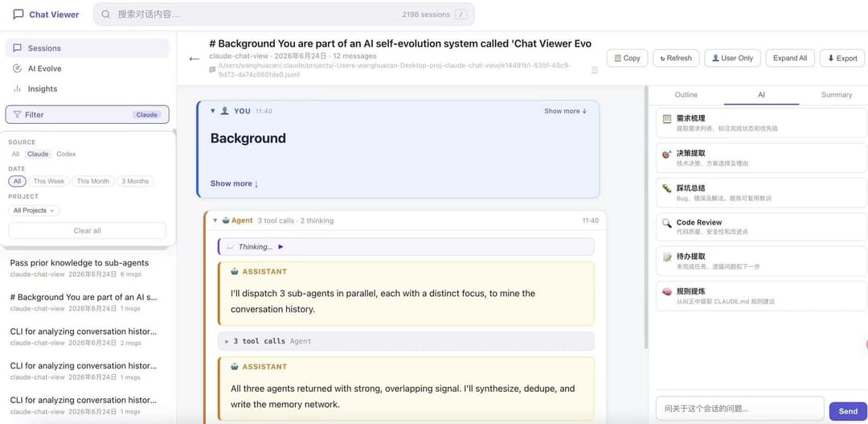Open the All Projects dropdown
Viewport: 868px width, 424px height.
pyautogui.click(x=35, y=211)
